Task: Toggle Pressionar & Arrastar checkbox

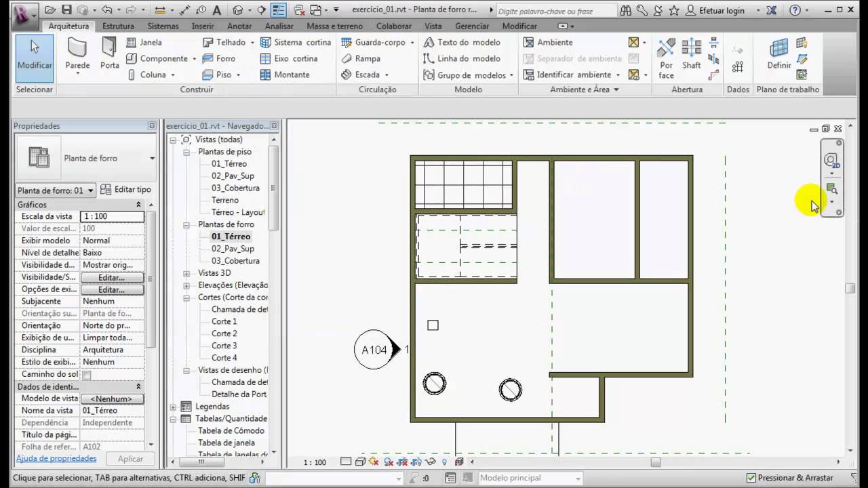Action: pyautogui.click(x=751, y=478)
